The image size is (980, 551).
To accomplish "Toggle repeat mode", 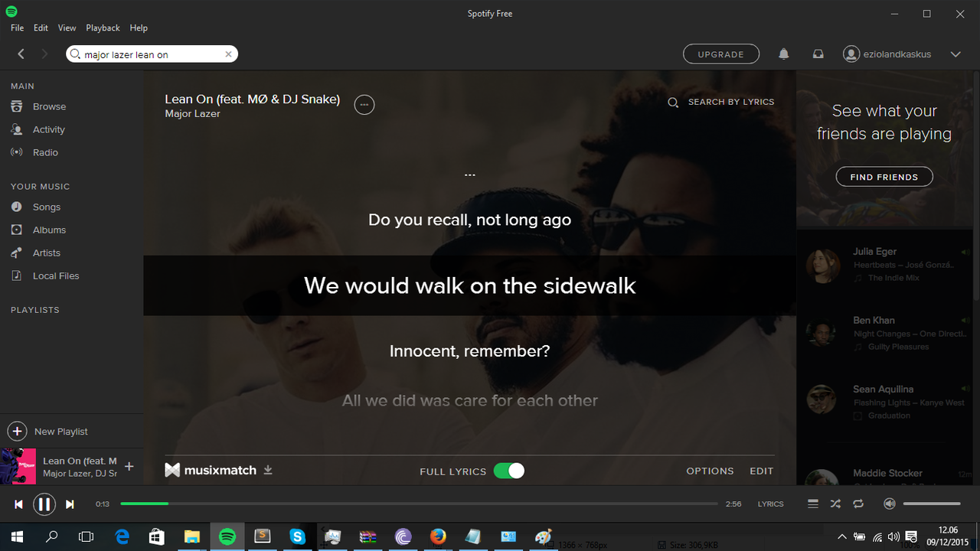I will pyautogui.click(x=858, y=504).
